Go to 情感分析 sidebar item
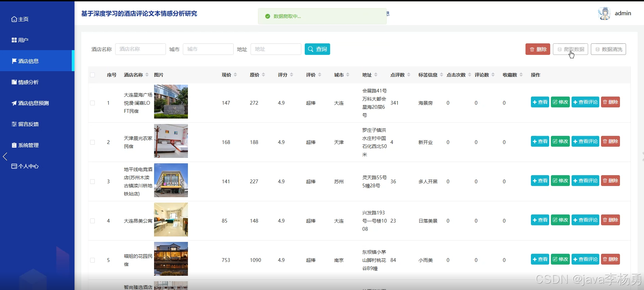 [x=25, y=82]
